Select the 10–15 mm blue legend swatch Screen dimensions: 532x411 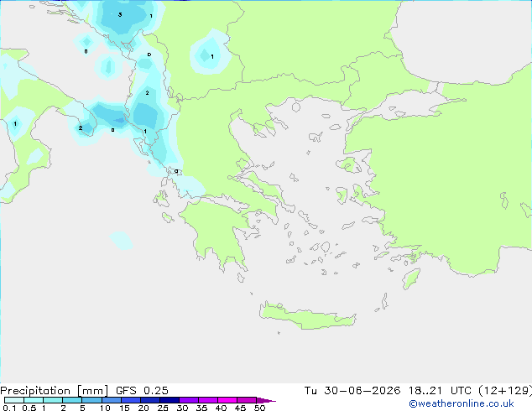111,400
